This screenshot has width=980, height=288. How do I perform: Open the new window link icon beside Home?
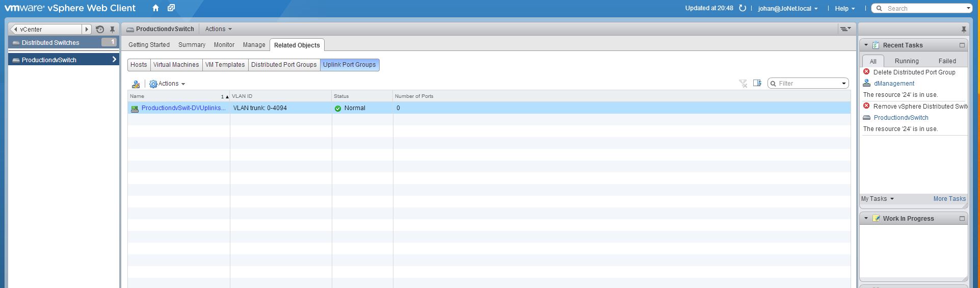click(x=171, y=8)
